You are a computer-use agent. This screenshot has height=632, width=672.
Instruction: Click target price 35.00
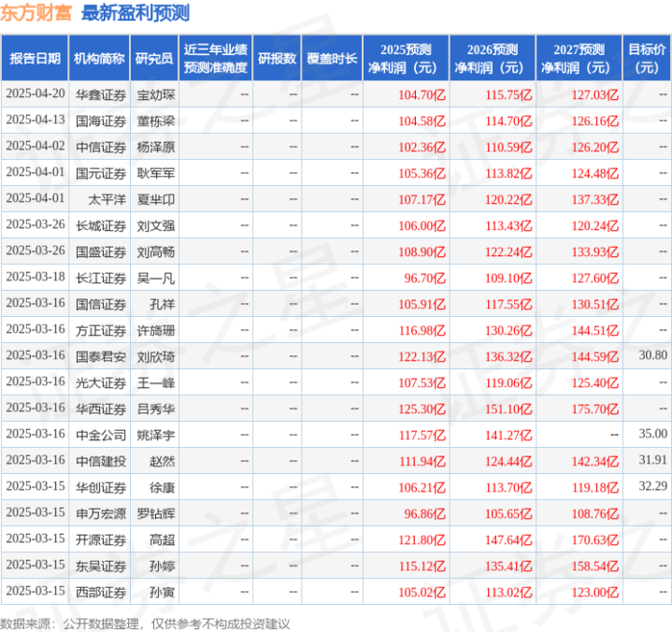tap(652, 434)
